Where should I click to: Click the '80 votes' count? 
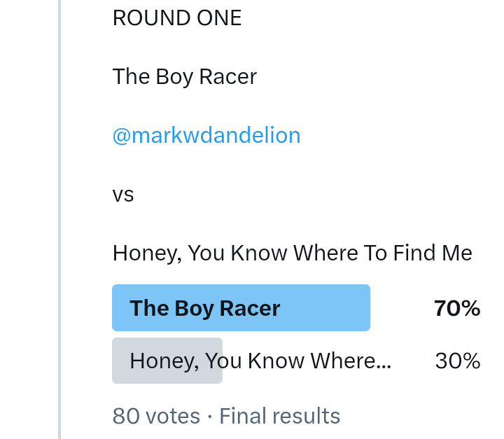[x=156, y=416]
